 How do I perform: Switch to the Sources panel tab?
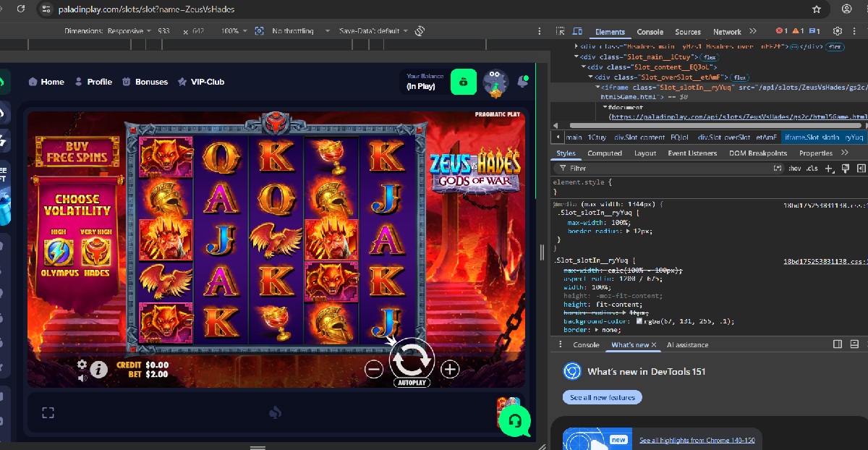coord(688,32)
